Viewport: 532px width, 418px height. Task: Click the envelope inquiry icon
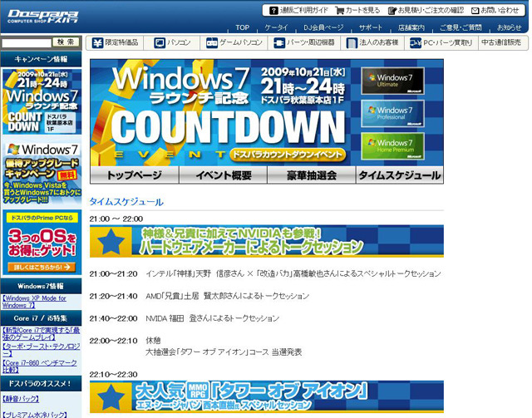click(x=475, y=11)
